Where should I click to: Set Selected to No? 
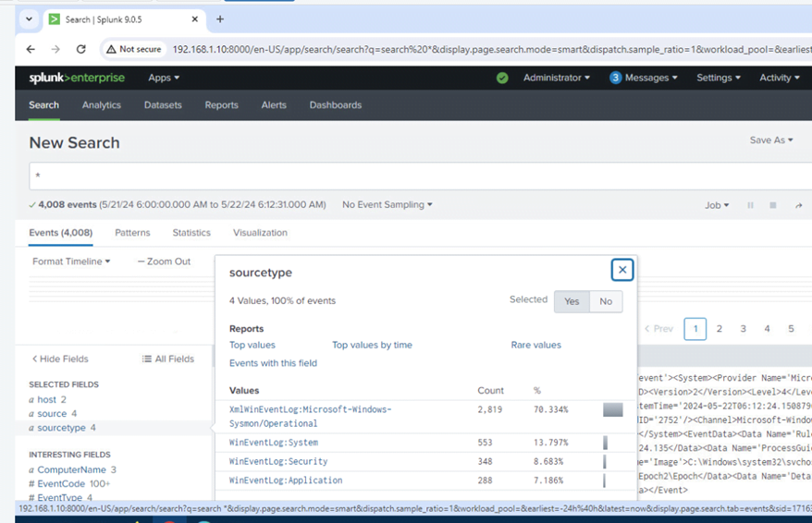(606, 301)
